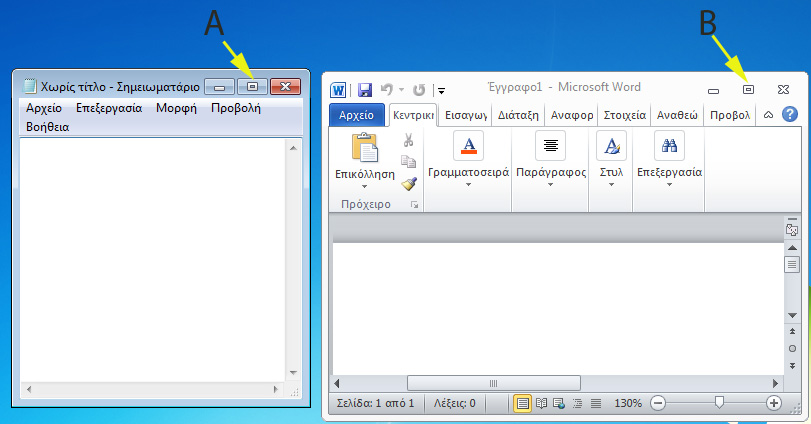Open Βοήθεια menu in Notepad
This screenshot has width=811, height=424.
48,127
